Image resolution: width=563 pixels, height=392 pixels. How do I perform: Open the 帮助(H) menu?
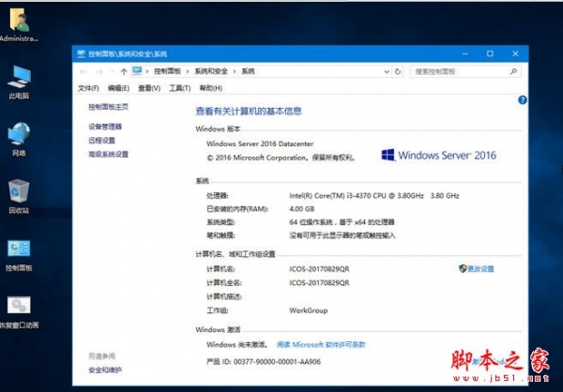211,88
